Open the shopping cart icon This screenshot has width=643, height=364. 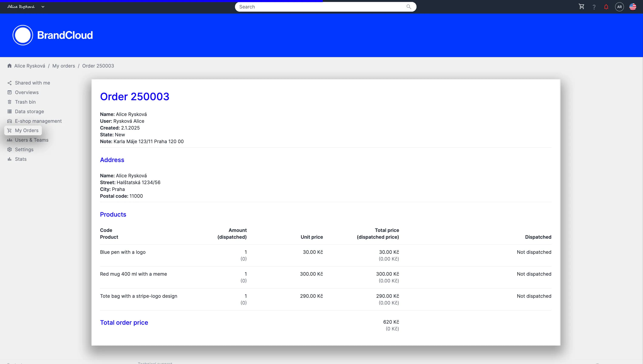(581, 7)
